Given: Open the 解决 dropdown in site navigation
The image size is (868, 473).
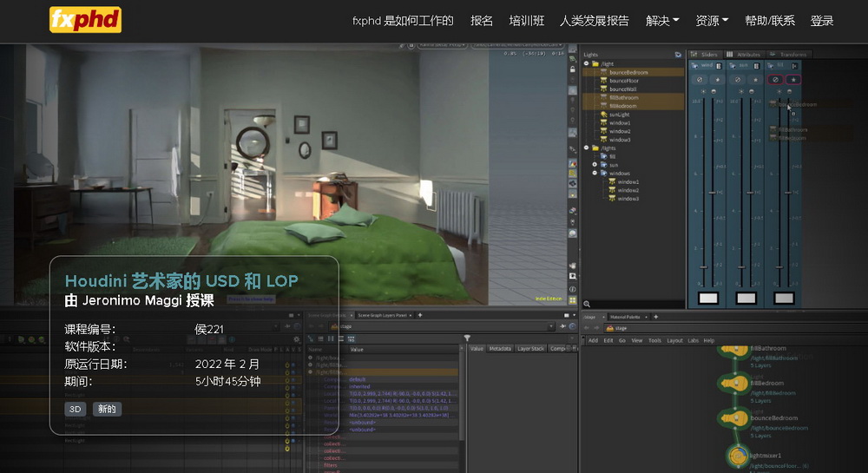Looking at the screenshot, I should [x=662, y=21].
